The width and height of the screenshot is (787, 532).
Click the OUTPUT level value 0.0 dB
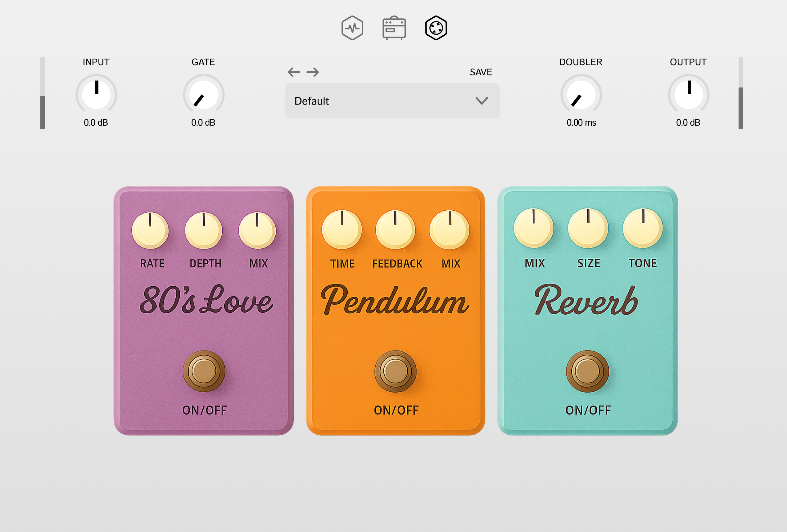pyautogui.click(x=688, y=123)
